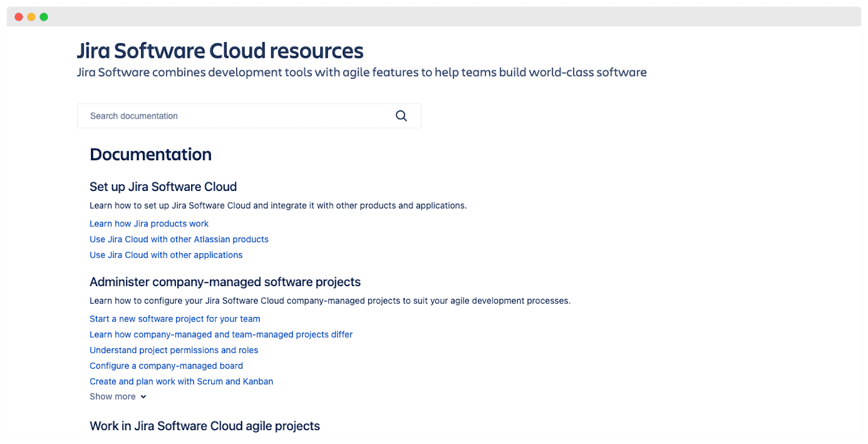Open Learn how Jira products work

pos(149,224)
